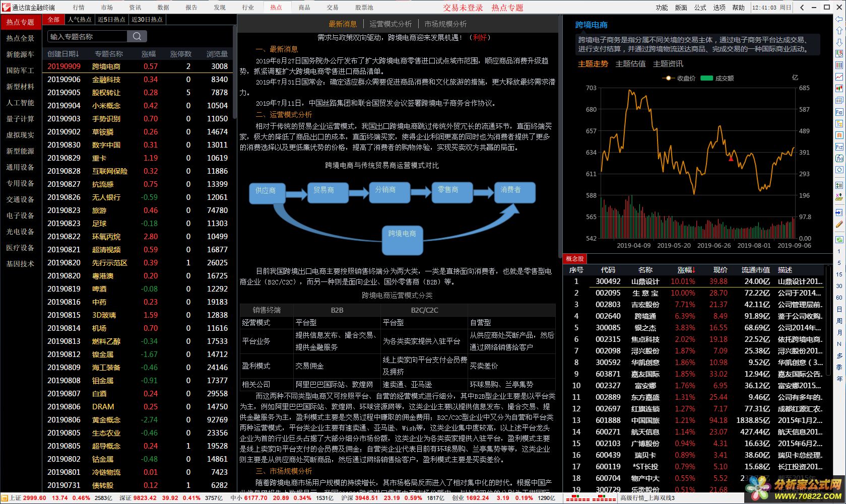846x504 pixels.
Task: Click the 输入专题名称 search field
Action: [x=87, y=36]
